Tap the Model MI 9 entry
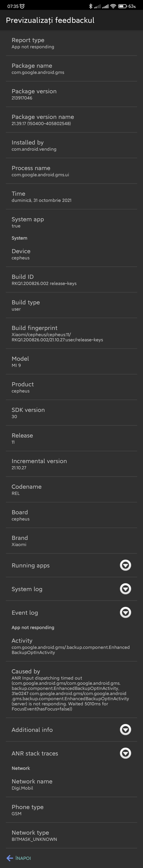 point(71,362)
